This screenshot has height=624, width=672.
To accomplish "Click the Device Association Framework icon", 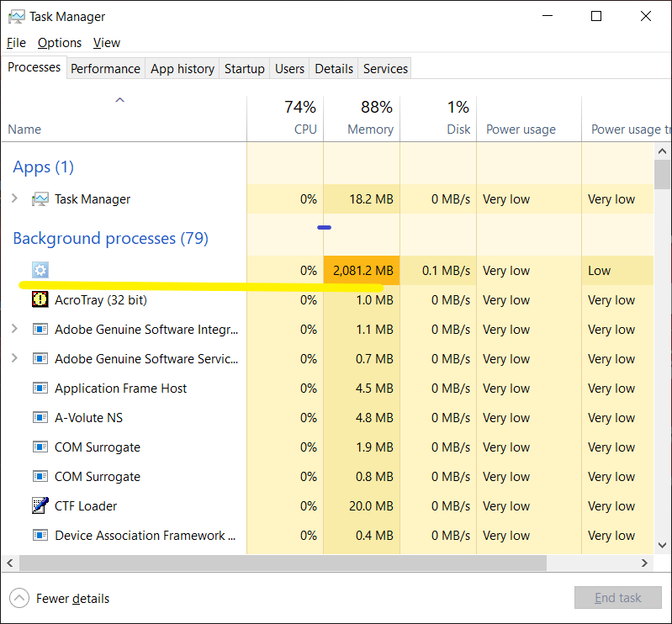I will (x=40, y=535).
